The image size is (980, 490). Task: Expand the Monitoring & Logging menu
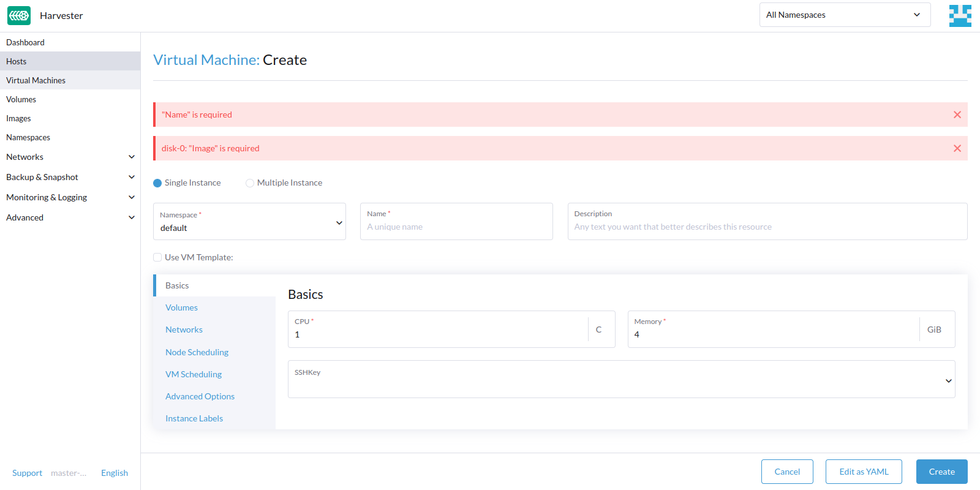[131, 197]
